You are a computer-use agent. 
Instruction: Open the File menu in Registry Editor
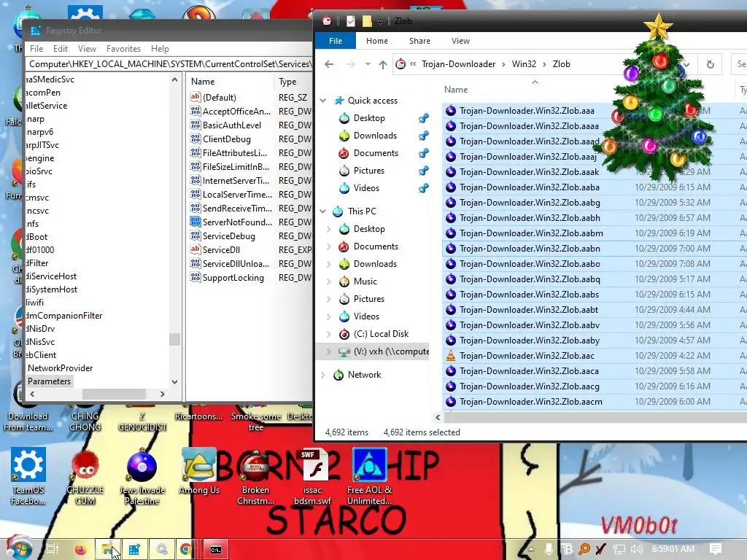(36, 49)
